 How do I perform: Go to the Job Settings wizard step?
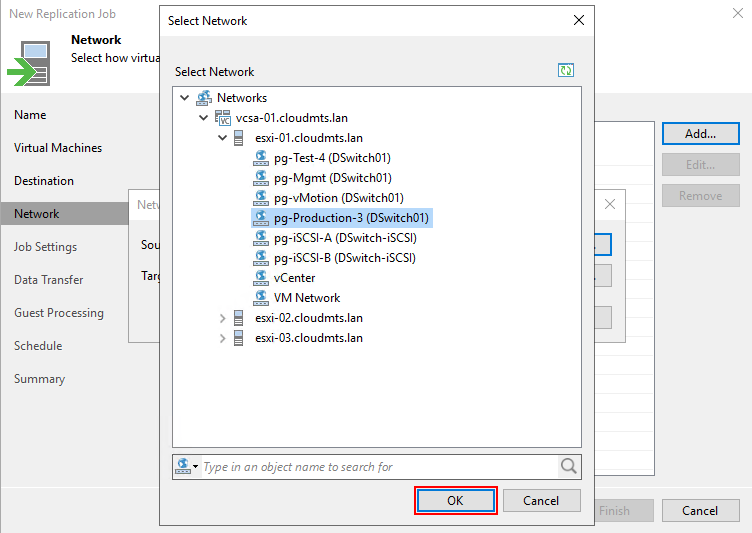46,247
